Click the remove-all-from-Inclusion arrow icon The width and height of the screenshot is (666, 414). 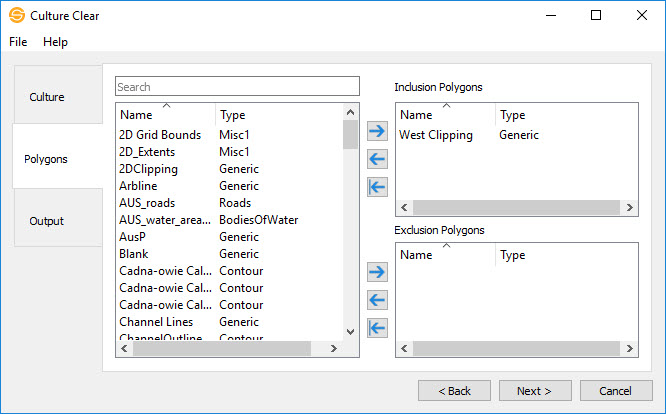(377, 187)
